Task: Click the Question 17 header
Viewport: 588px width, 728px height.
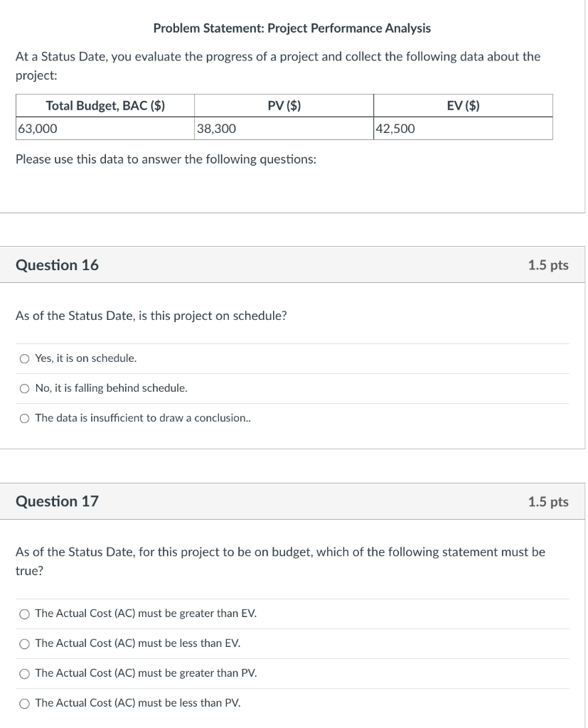Action: 57,501
